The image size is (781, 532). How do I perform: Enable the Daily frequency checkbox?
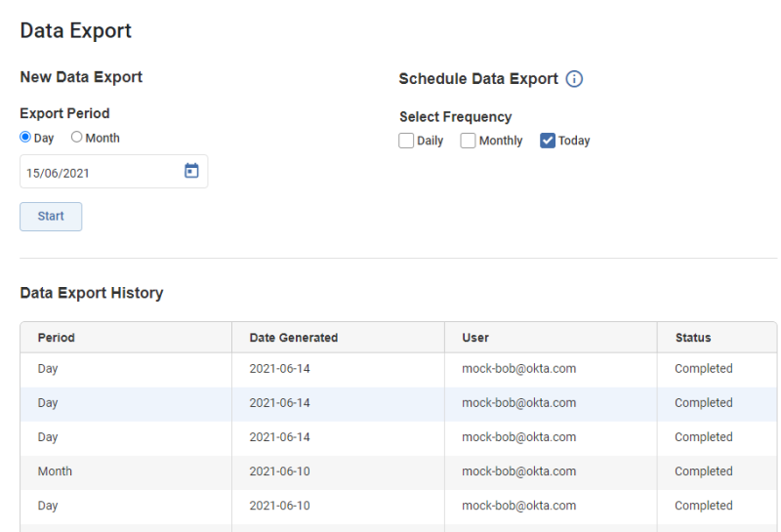pyautogui.click(x=406, y=141)
